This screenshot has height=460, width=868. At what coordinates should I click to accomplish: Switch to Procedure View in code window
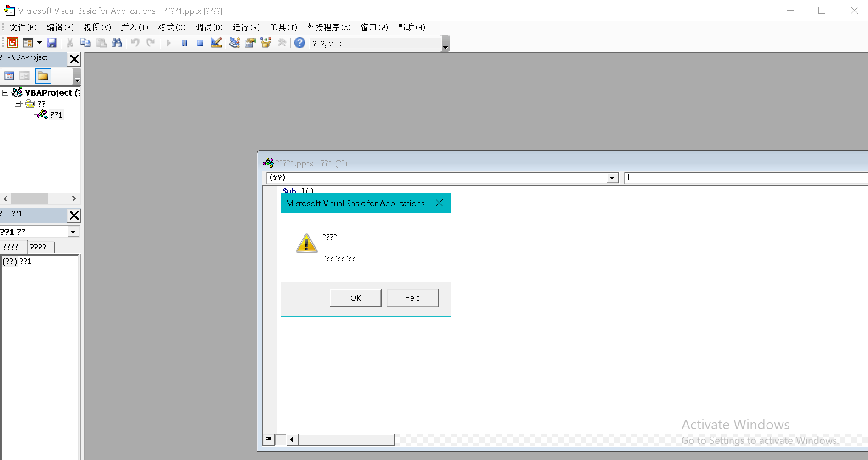click(x=269, y=439)
